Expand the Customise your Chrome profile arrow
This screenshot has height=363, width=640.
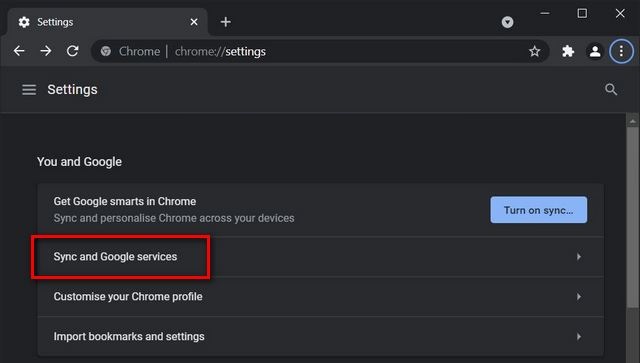[579, 296]
